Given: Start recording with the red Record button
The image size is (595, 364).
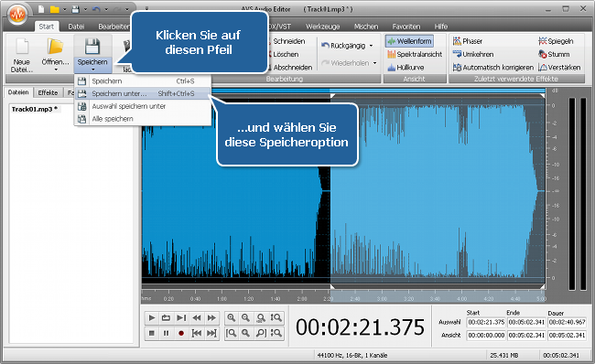Looking at the screenshot, I should pyautogui.click(x=181, y=333).
